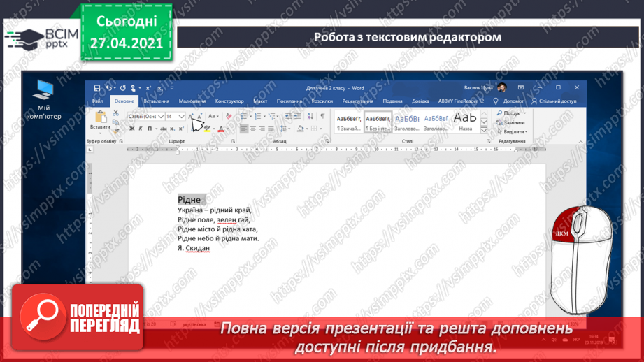Click the Numbering list icon

point(257,116)
